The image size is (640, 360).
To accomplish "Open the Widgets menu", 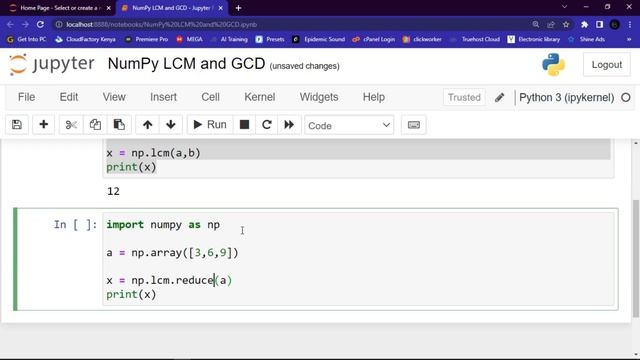I will pyautogui.click(x=319, y=97).
